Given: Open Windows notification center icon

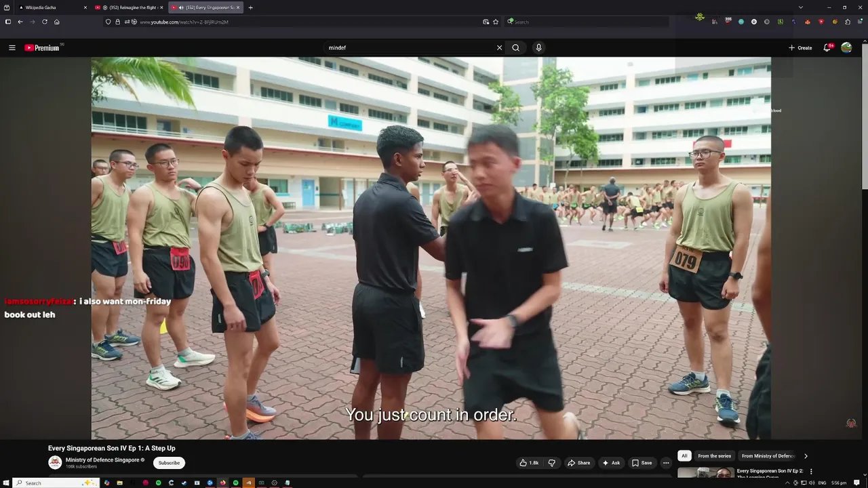Looking at the screenshot, I should 857,483.
